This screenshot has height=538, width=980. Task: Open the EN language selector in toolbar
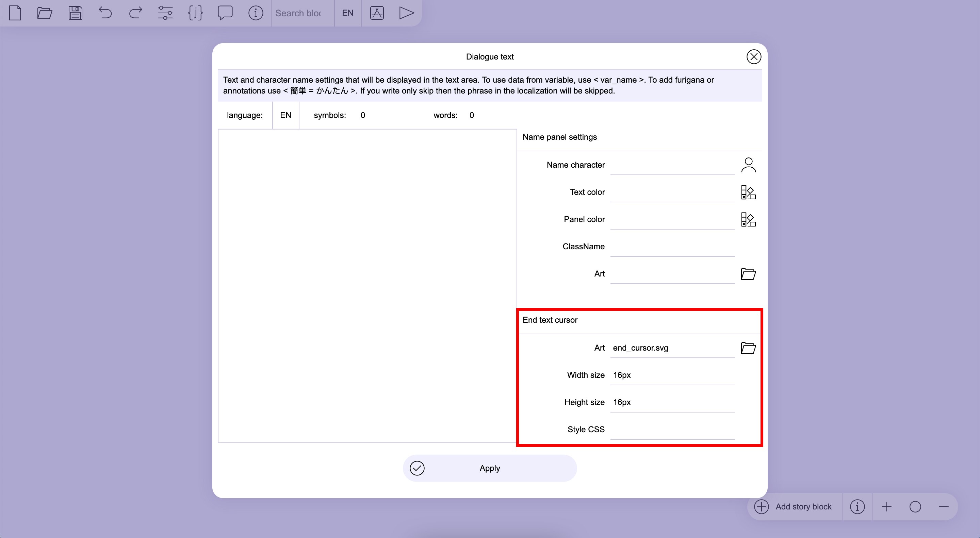(347, 13)
